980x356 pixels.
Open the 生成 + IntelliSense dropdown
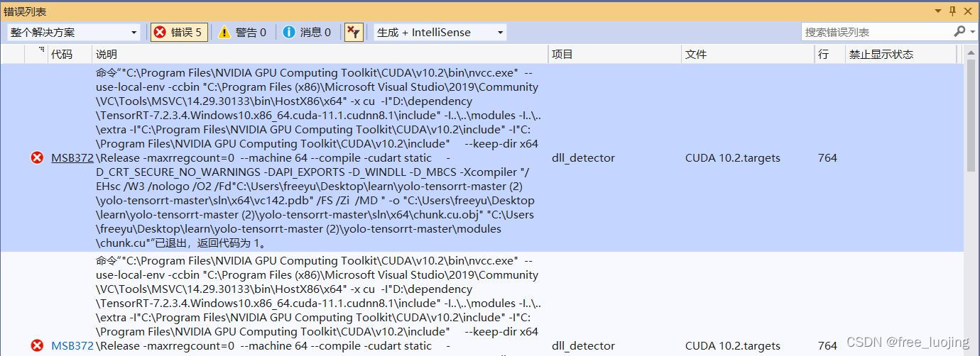coord(440,32)
